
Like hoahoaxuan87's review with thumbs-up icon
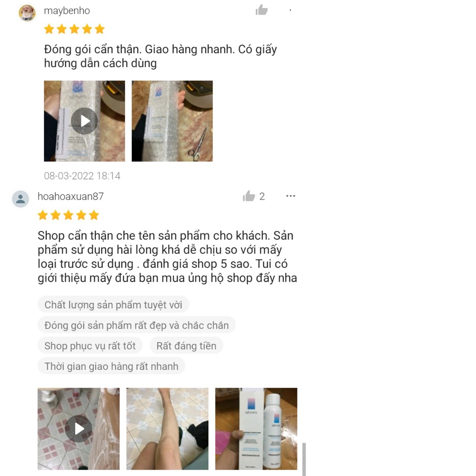point(248,196)
